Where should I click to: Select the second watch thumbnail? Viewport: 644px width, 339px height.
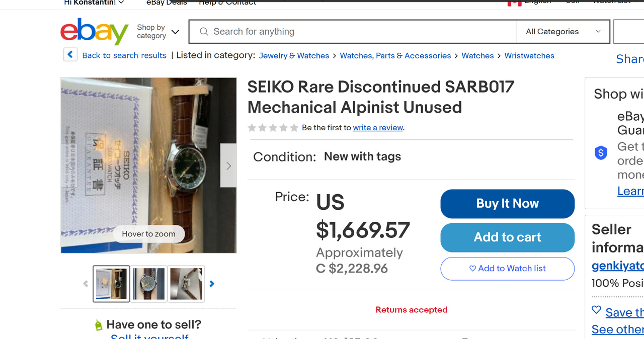149,284
